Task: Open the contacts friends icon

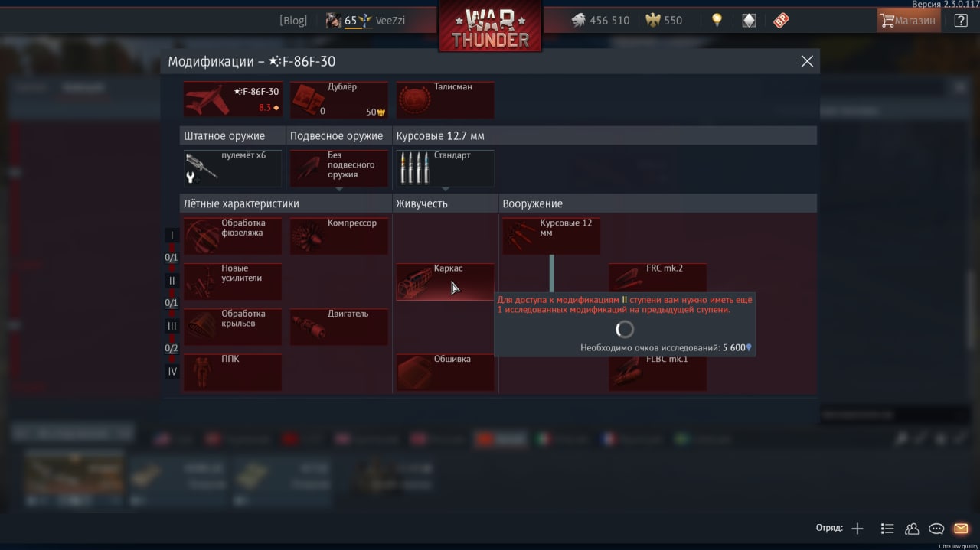Action: tap(912, 529)
